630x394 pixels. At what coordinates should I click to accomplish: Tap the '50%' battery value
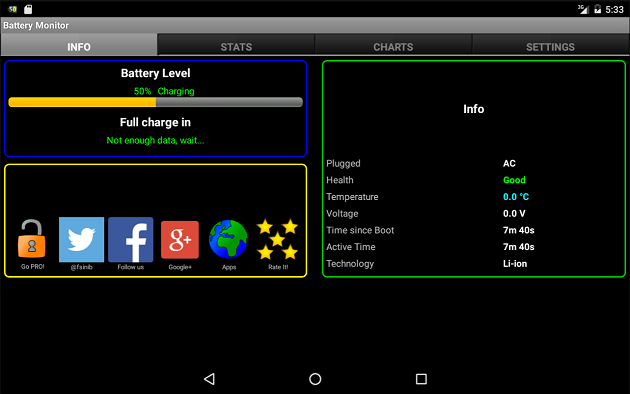[x=142, y=91]
